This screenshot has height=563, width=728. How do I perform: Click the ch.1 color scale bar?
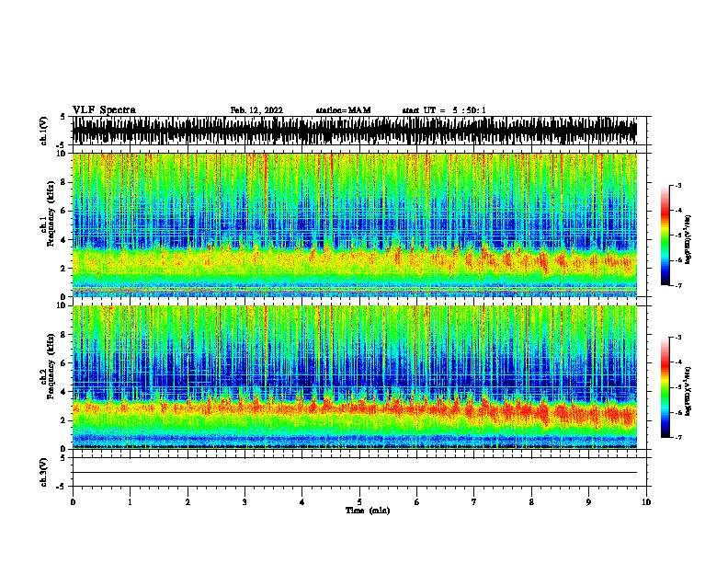(665, 236)
